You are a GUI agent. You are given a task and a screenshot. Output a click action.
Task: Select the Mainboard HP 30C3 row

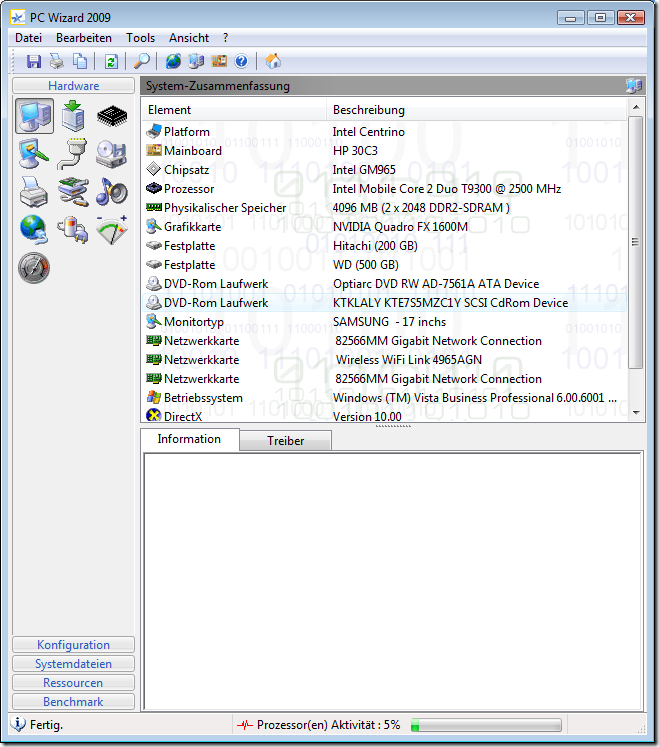click(384, 151)
